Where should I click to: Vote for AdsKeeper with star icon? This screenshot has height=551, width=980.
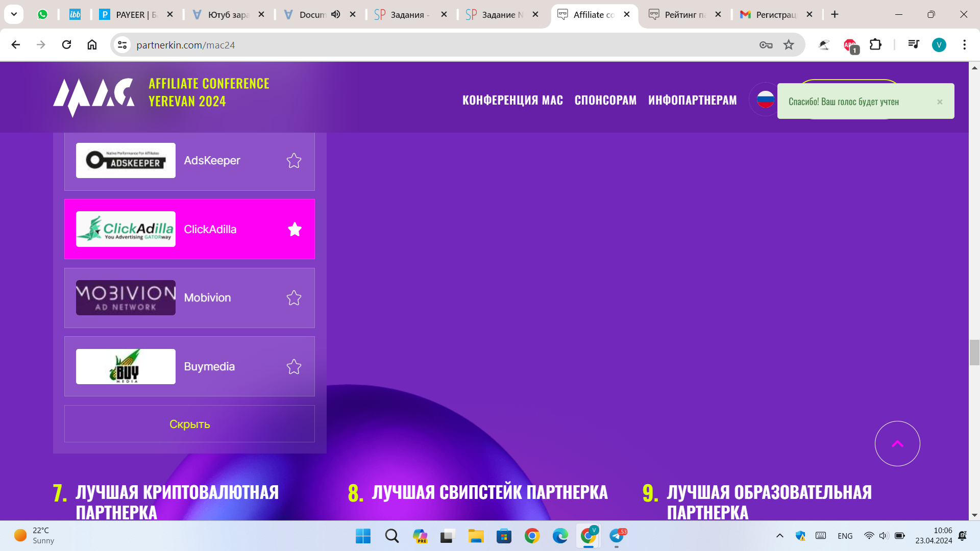click(294, 161)
